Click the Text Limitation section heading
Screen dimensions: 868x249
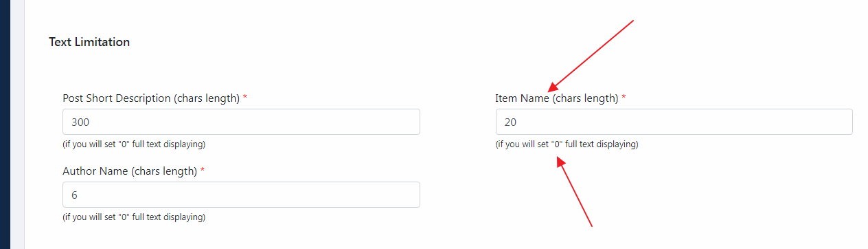coord(89,42)
